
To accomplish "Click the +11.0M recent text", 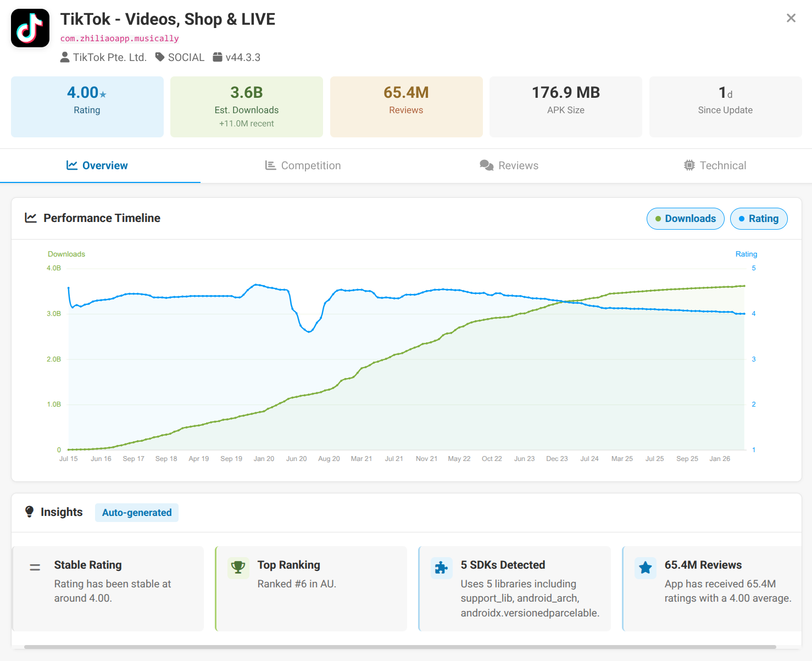I will tap(247, 124).
